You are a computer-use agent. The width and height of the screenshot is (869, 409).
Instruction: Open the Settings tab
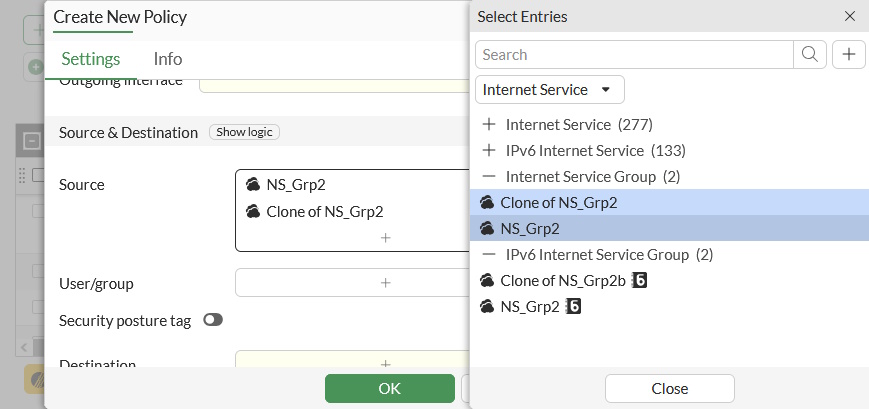tap(90, 59)
